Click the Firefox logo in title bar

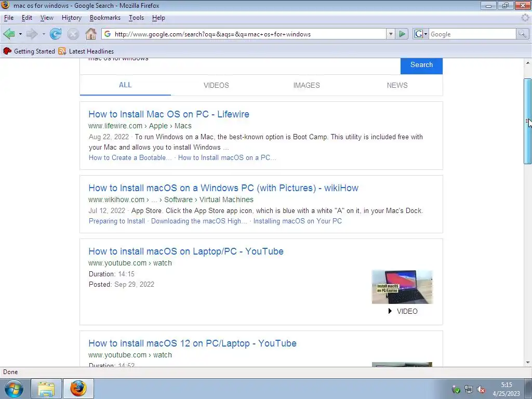5,5
